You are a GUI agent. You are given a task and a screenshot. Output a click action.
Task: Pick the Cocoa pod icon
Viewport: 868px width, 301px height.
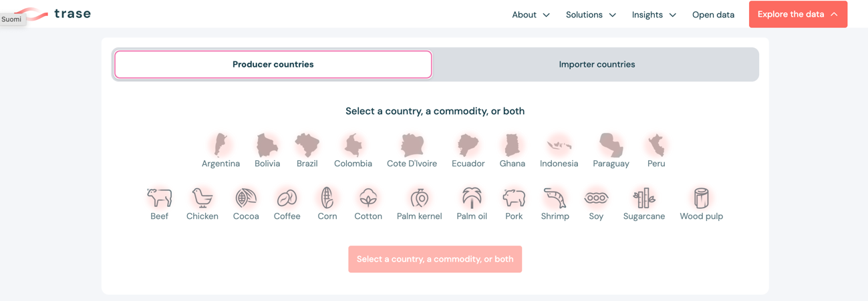(246, 198)
